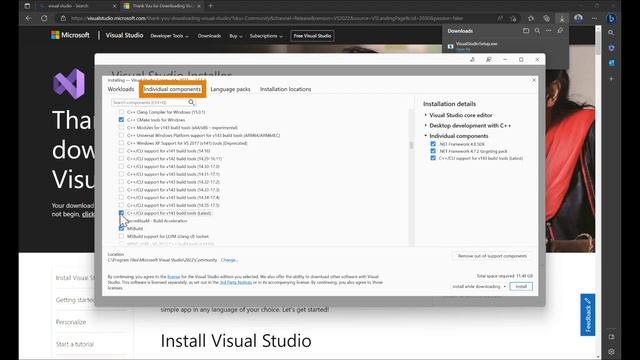The image size is (640, 360).
Task: Open the license link
Action: 174,277
